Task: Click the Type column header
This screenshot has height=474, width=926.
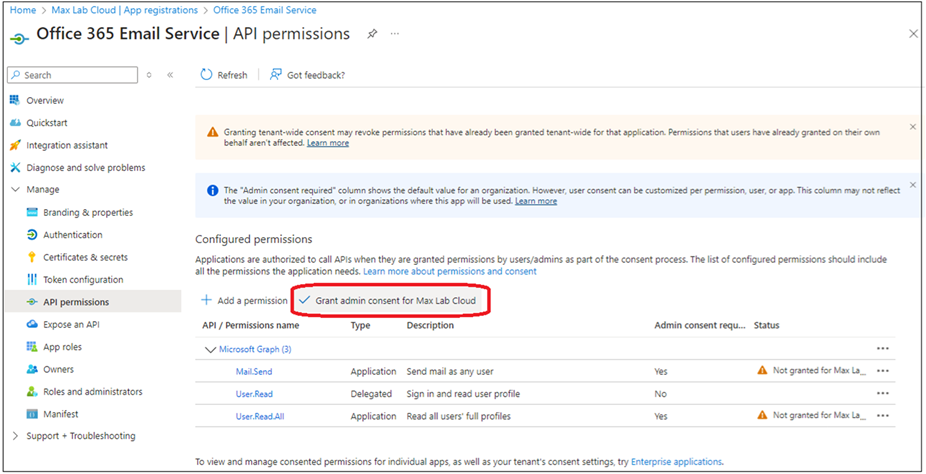Action: click(x=360, y=325)
